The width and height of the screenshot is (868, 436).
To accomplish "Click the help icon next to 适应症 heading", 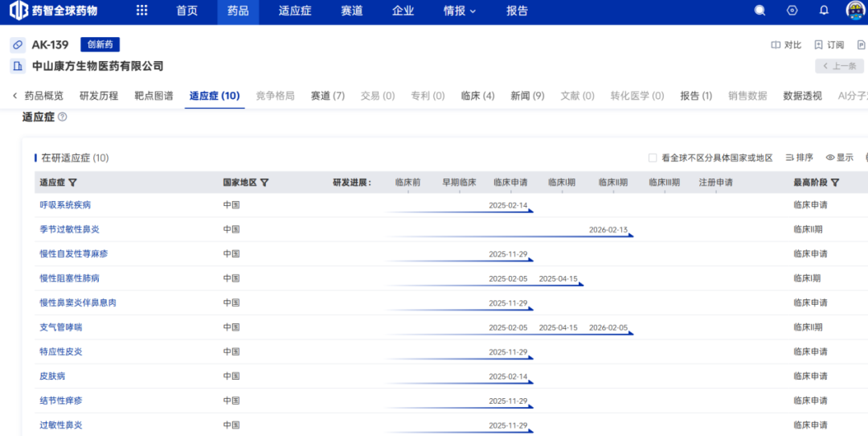I will point(63,117).
